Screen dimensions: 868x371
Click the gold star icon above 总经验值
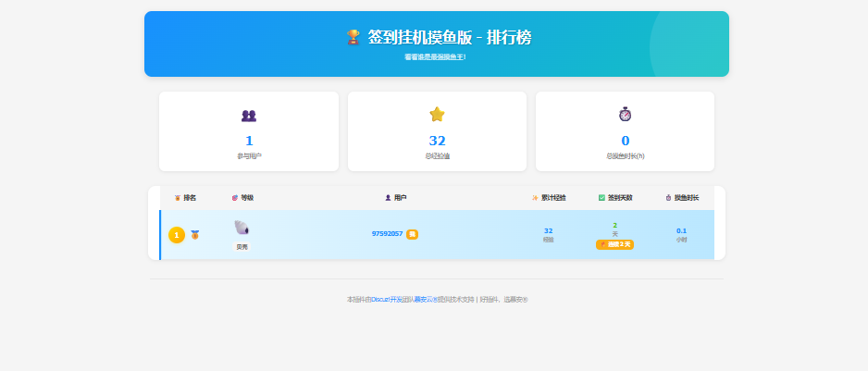tap(437, 114)
